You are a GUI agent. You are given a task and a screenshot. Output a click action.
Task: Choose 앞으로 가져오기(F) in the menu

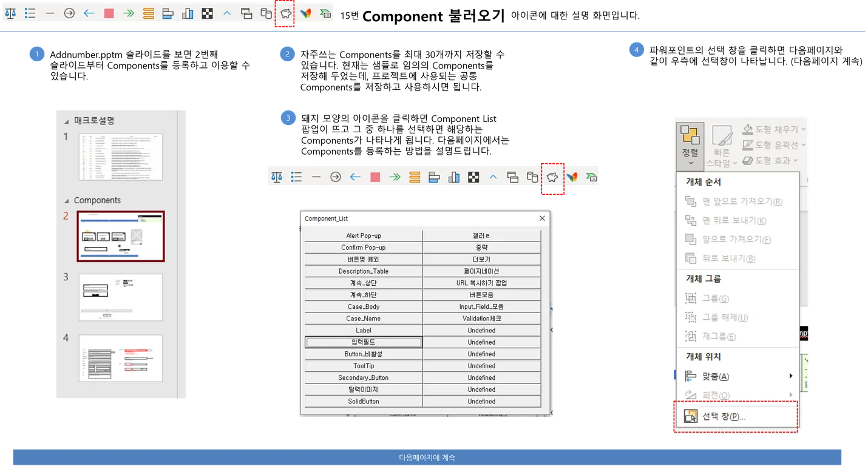tap(738, 239)
